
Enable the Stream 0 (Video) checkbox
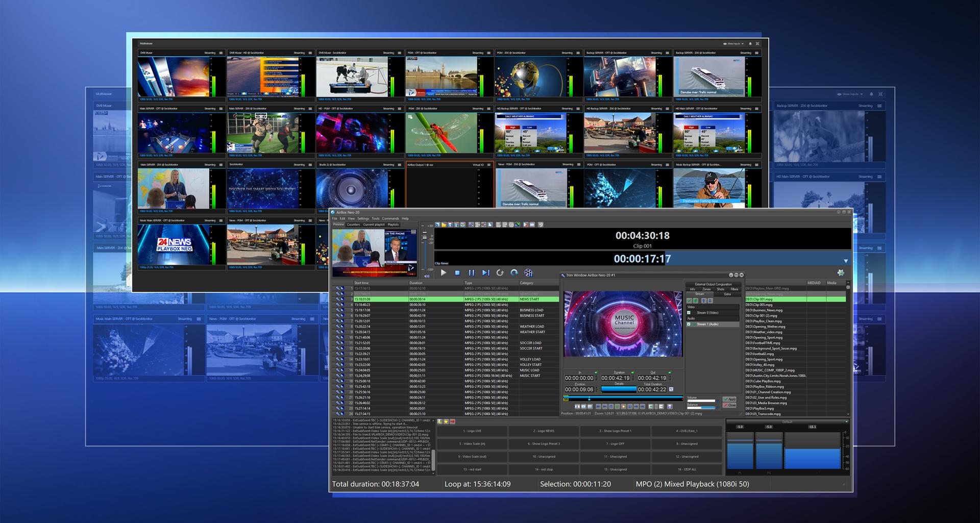[x=688, y=313]
